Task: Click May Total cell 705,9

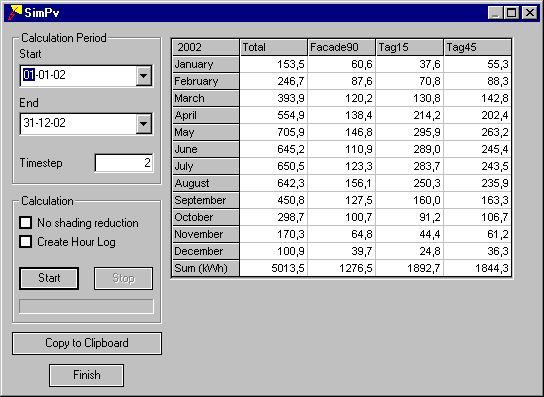Action: tap(273, 132)
